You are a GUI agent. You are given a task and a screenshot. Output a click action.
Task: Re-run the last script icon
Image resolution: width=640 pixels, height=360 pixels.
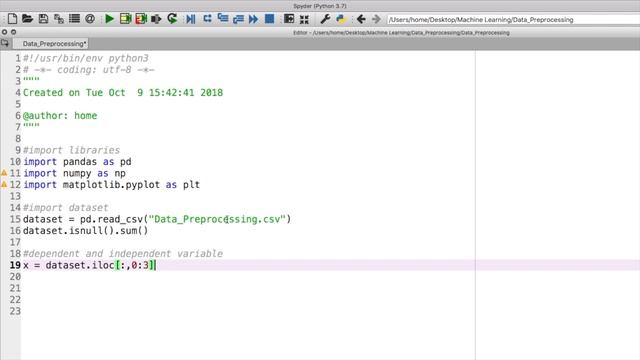[172, 19]
